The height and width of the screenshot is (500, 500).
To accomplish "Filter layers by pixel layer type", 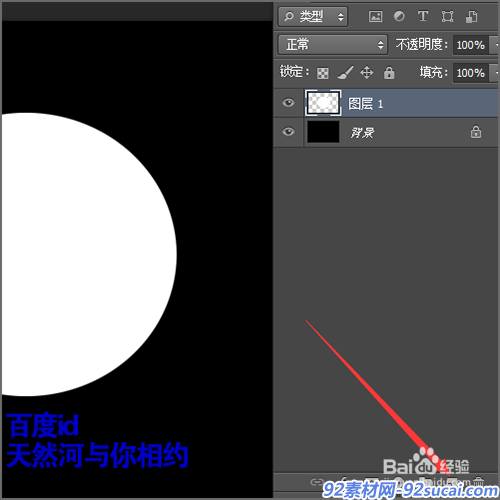I will coord(375,16).
